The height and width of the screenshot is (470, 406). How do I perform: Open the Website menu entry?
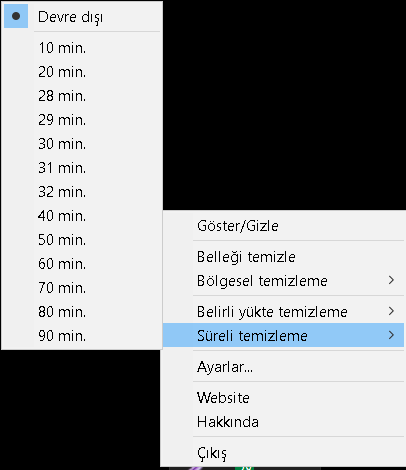(x=283, y=398)
